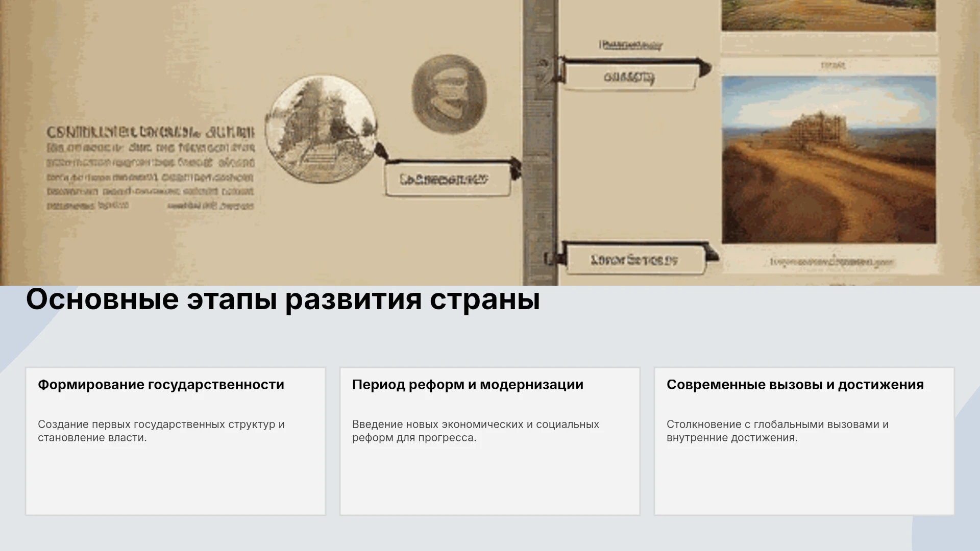
Task: Click the oval portrait of a man
Action: tap(449, 94)
